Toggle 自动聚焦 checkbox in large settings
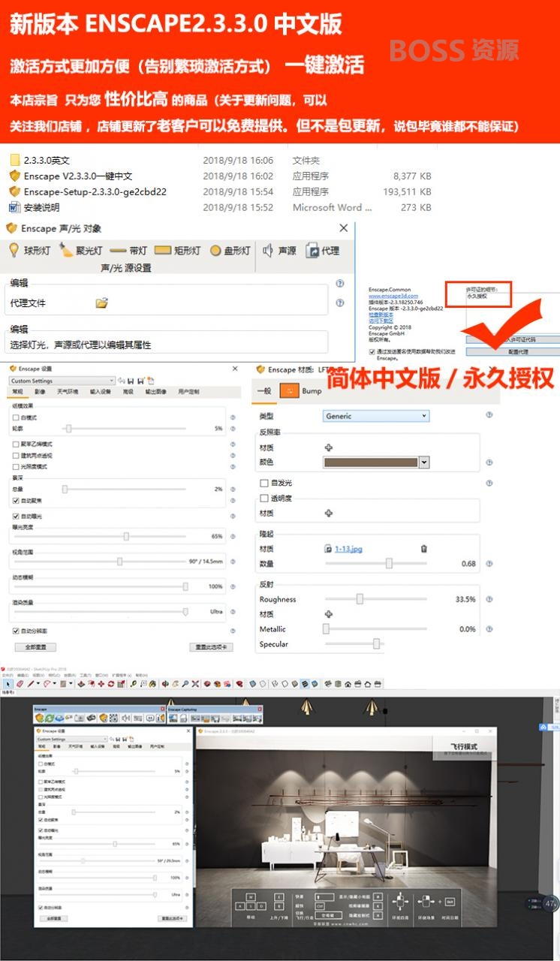This screenshot has width=560, height=961. tap(16, 501)
